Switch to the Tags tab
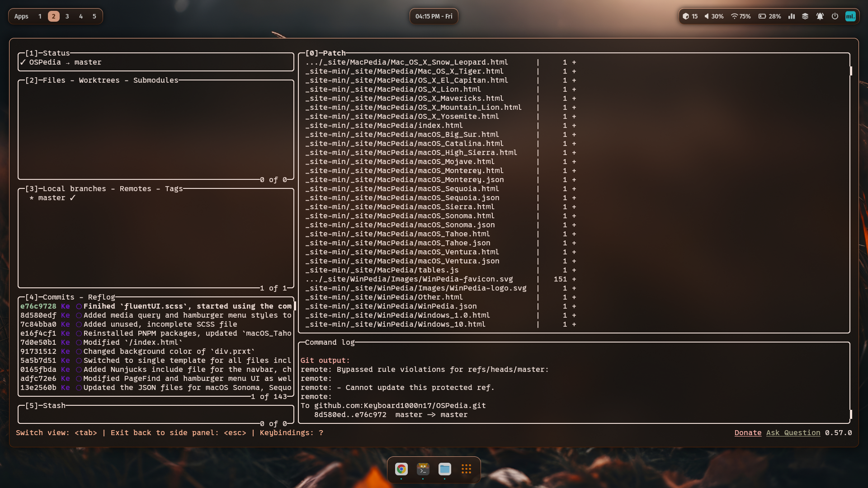Screen dimensions: 868x488 (174, 189)
